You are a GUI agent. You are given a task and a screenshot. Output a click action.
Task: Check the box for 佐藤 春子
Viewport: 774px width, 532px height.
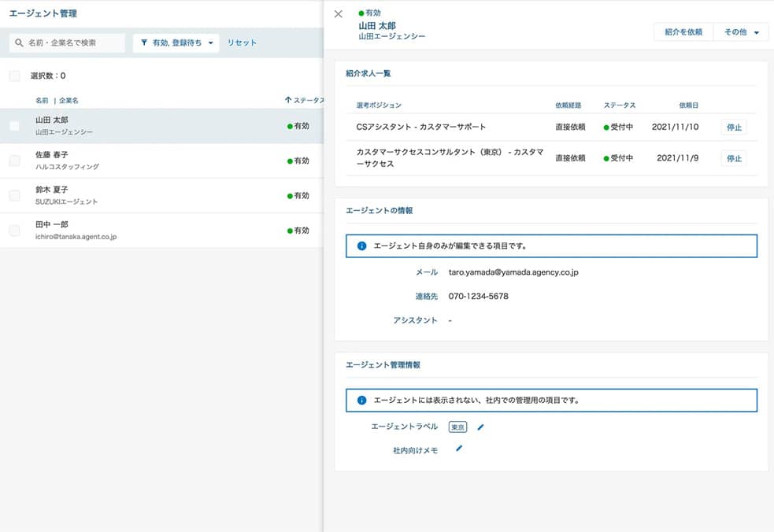pyautogui.click(x=15, y=161)
